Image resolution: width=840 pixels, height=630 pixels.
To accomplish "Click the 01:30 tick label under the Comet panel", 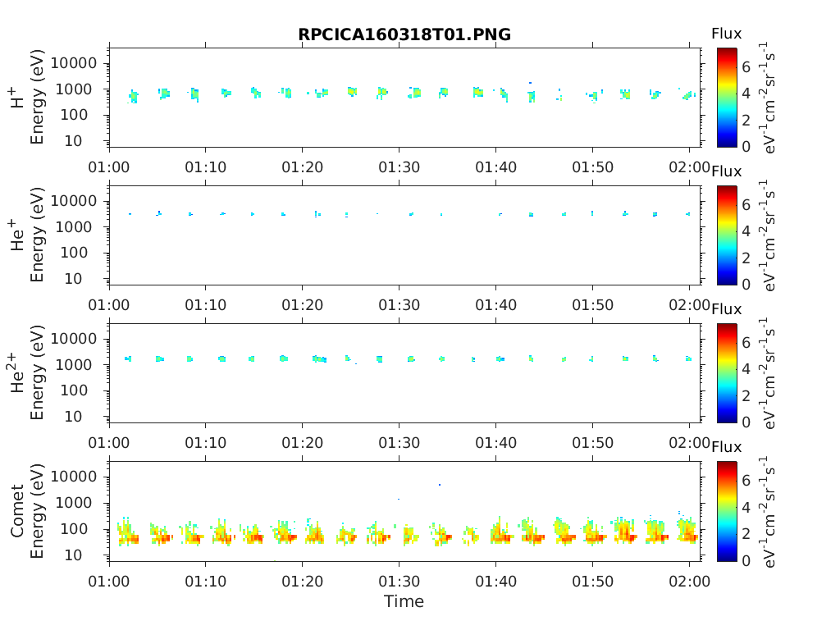I will 399,582.
